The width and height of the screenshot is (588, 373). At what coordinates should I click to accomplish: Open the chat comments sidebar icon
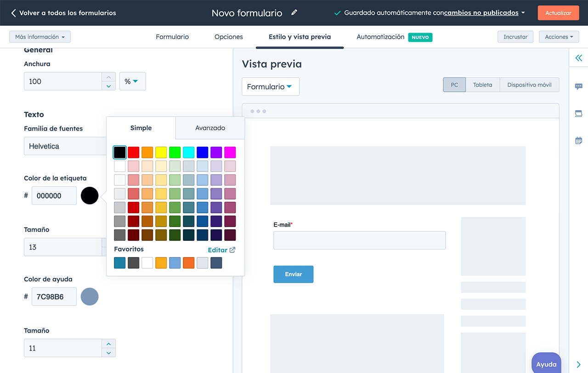pyautogui.click(x=578, y=87)
